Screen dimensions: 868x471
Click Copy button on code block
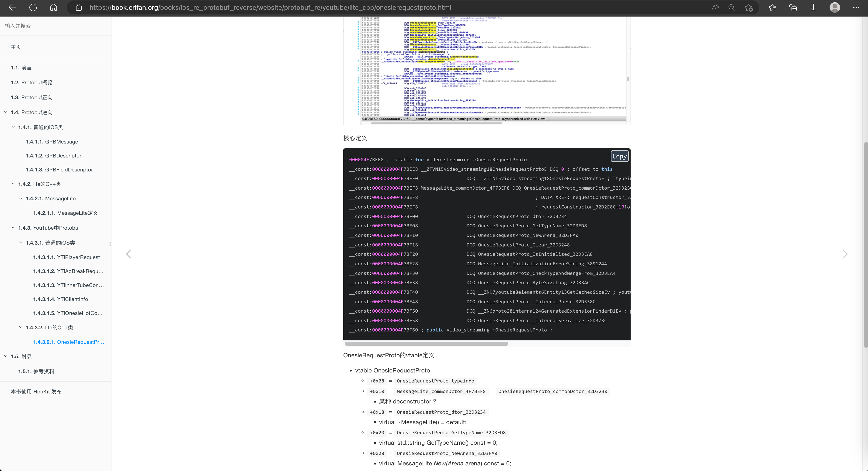click(619, 156)
